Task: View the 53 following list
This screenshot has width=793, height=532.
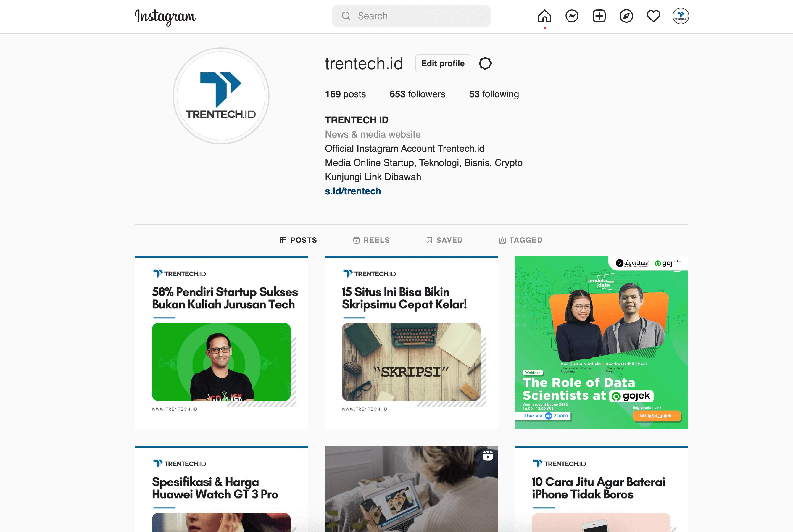Action: point(494,94)
